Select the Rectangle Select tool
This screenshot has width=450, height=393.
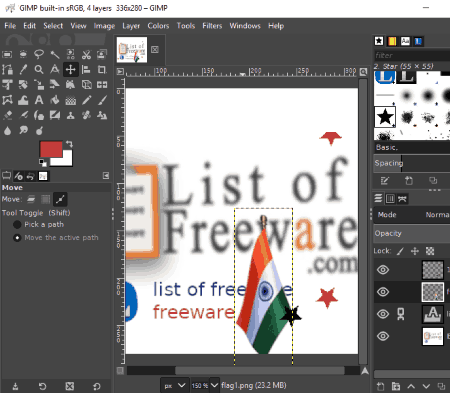(7, 54)
